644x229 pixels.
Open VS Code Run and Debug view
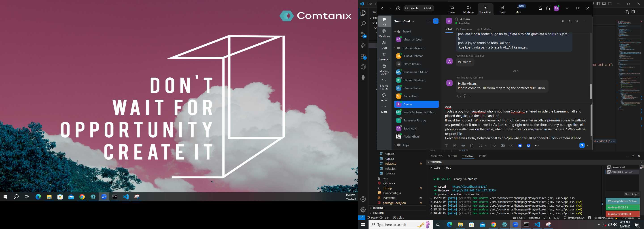pos(363,45)
